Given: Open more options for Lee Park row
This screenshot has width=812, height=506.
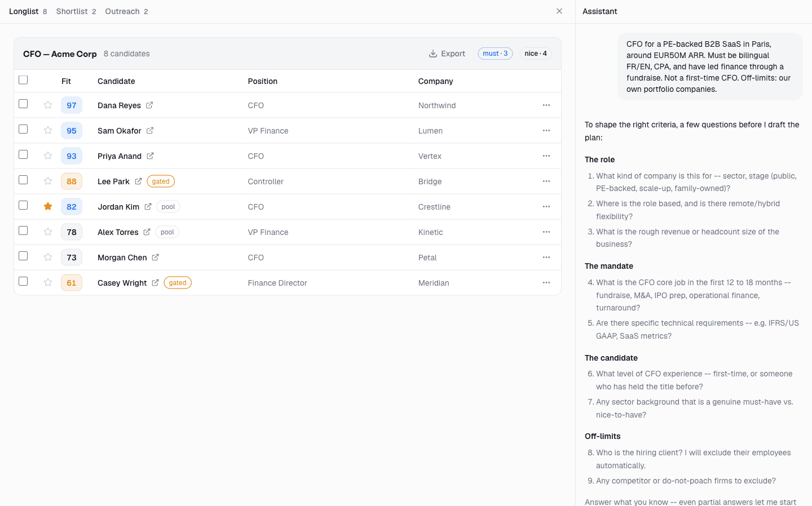Looking at the screenshot, I should [x=546, y=181].
